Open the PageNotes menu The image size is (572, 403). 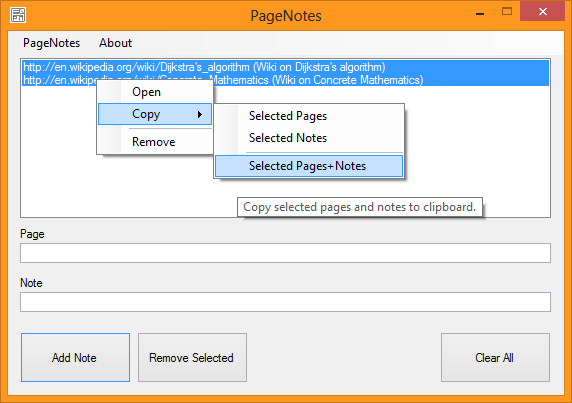point(51,43)
